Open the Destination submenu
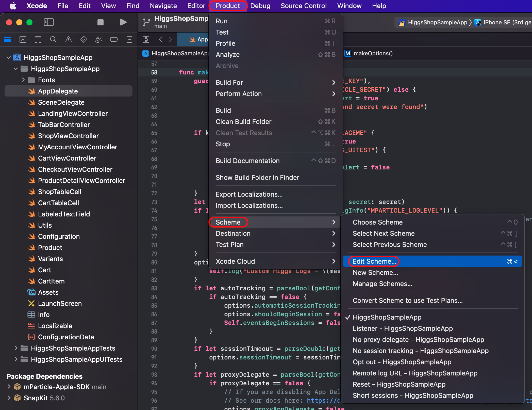Screen dimensions: 532x410 point(276,233)
